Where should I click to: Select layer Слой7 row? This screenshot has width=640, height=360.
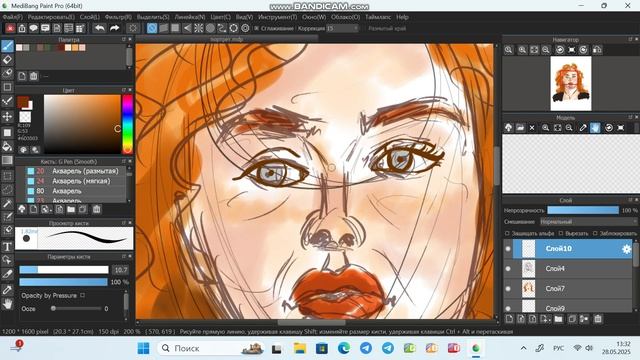coord(573,289)
